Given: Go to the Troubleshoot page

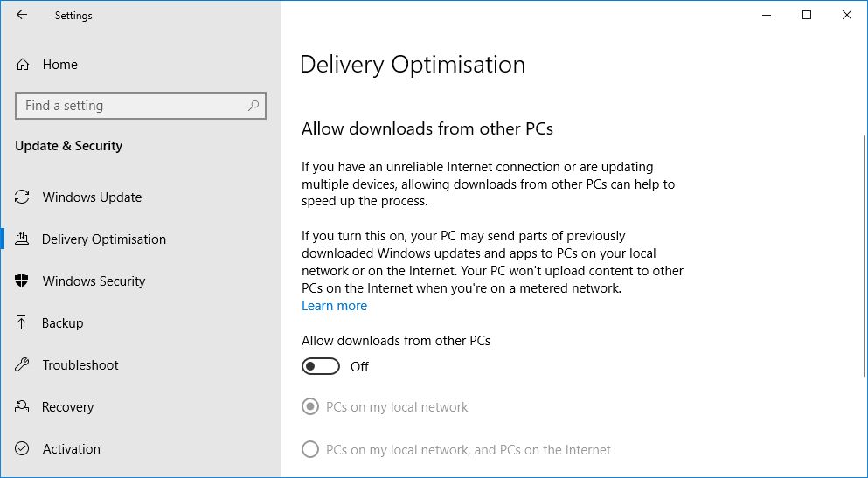Looking at the screenshot, I should tap(80, 365).
